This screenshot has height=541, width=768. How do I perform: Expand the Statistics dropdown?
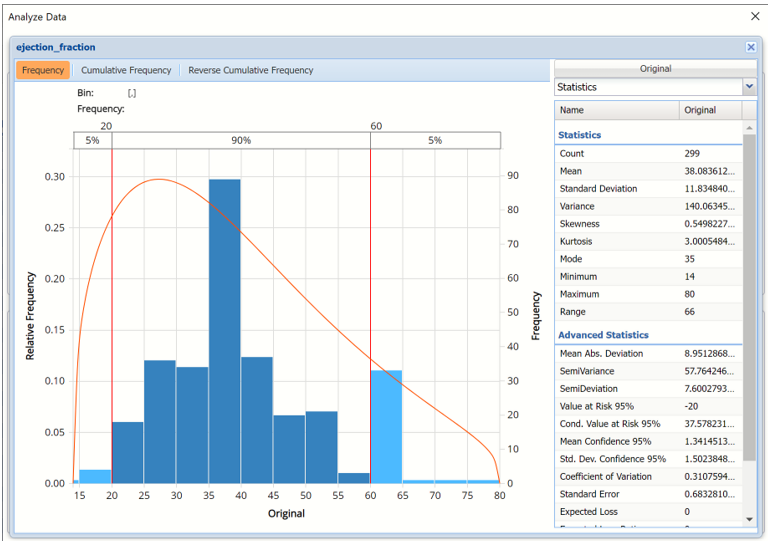pos(749,87)
